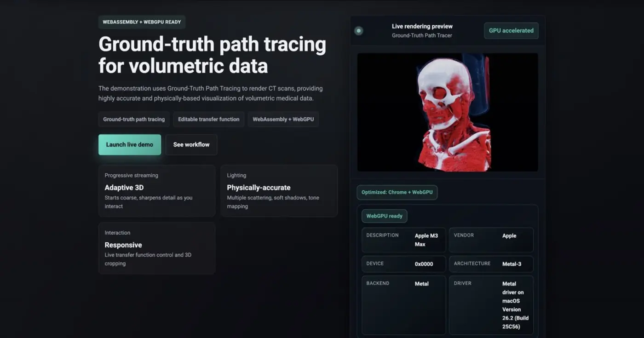
Task: Click the live status dot indicator
Action: click(359, 31)
